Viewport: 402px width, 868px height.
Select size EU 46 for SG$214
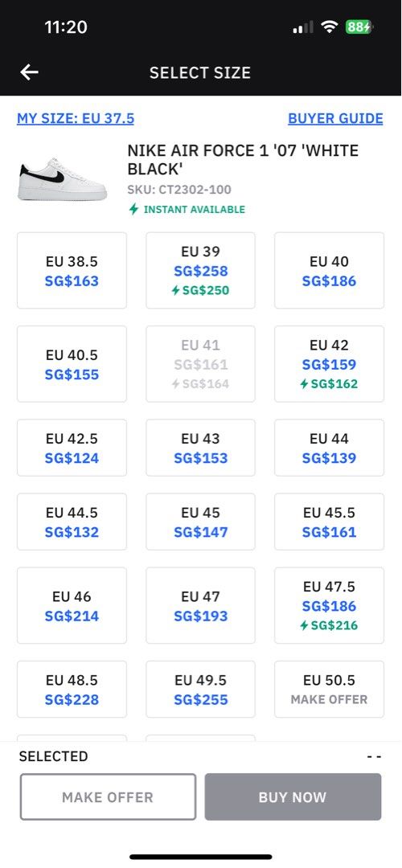(x=72, y=606)
